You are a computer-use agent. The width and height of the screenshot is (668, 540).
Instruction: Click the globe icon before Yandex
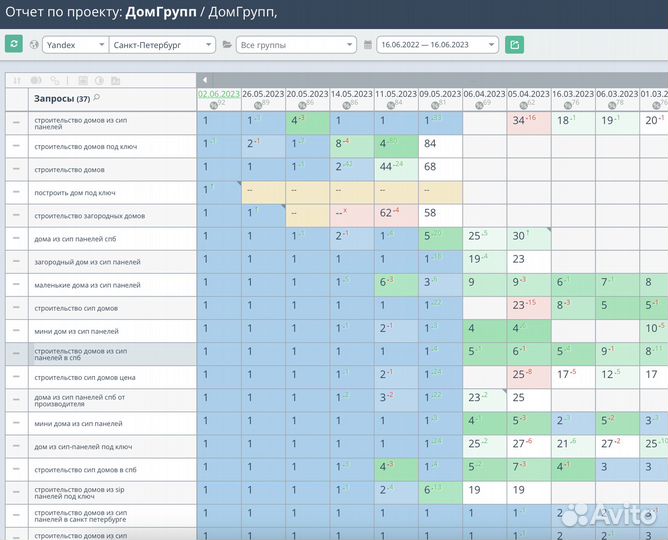coord(34,45)
